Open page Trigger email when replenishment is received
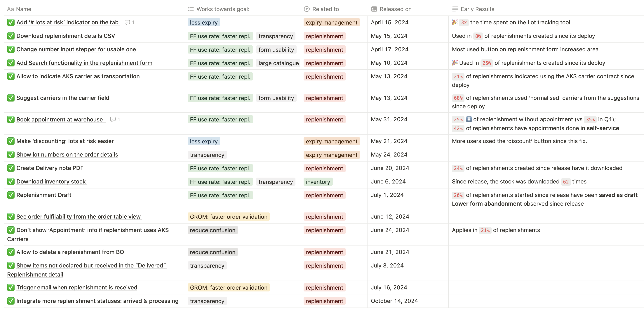Viewport: 644px width, 309px height. point(77,287)
